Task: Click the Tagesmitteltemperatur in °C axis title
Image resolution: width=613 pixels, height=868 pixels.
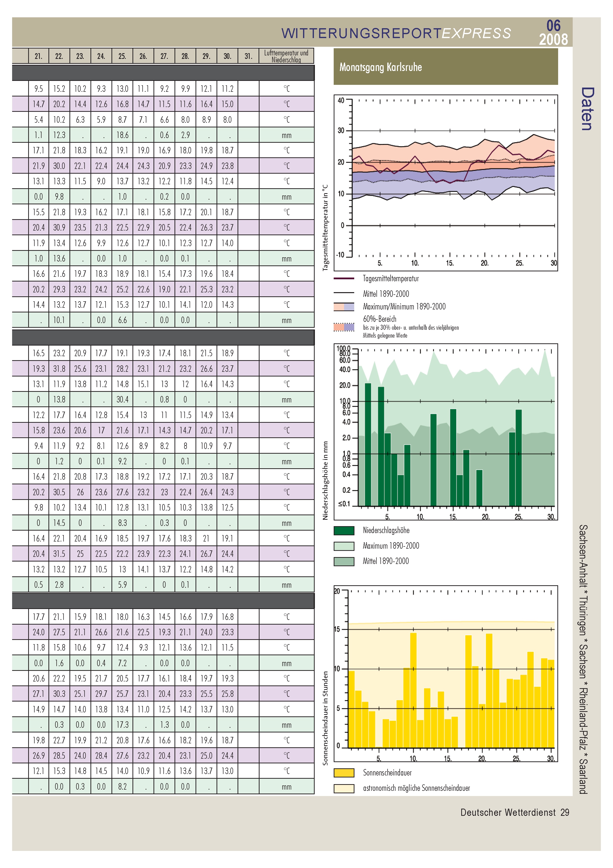Action: [325, 228]
